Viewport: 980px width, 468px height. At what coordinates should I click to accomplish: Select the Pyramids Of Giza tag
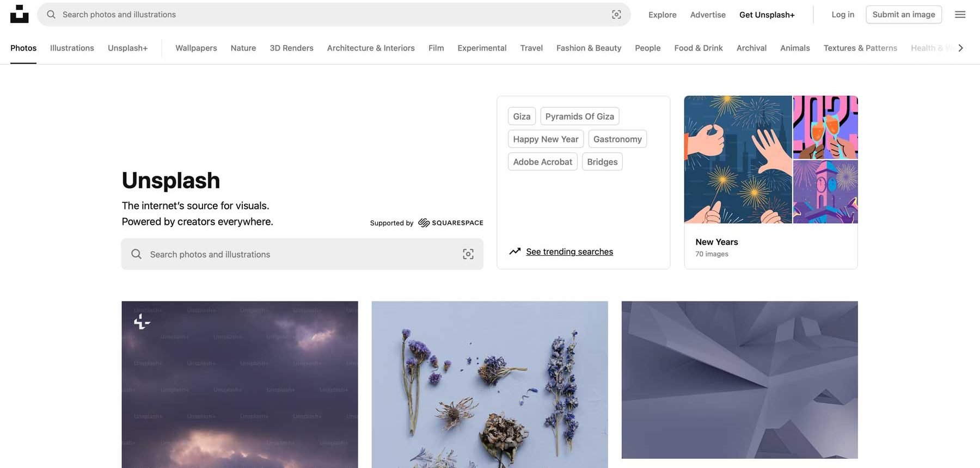click(580, 116)
